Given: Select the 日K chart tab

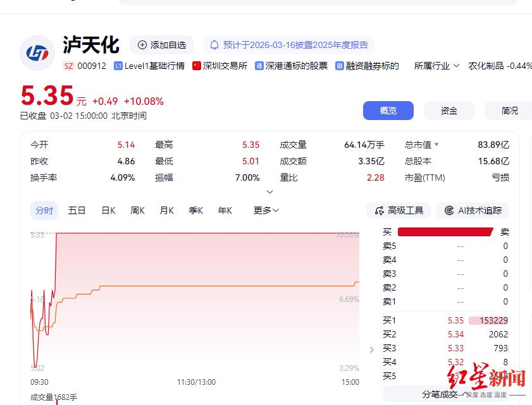Looking at the screenshot, I should [x=109, y=210].
